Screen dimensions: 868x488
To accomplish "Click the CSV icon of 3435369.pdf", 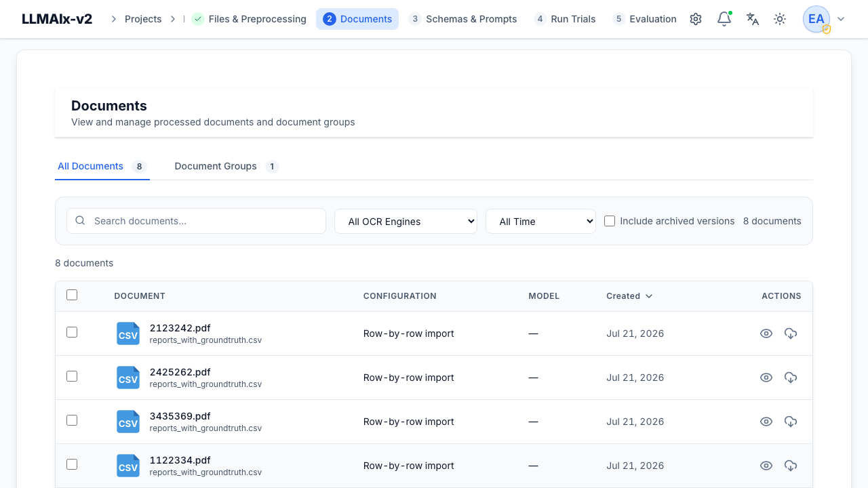I will tap(128, 422).
